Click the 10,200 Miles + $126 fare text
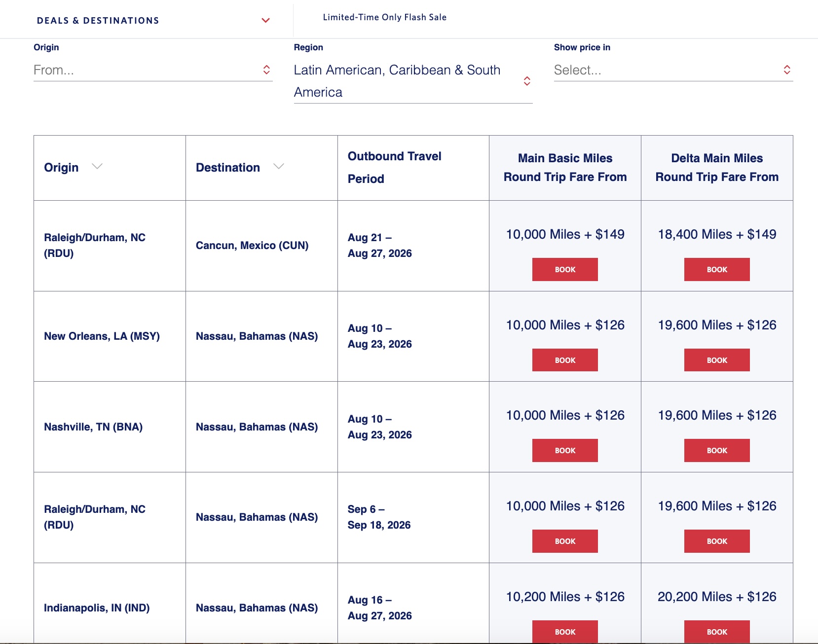This screenshot has width=818, height=644. [x=565, y=597]
